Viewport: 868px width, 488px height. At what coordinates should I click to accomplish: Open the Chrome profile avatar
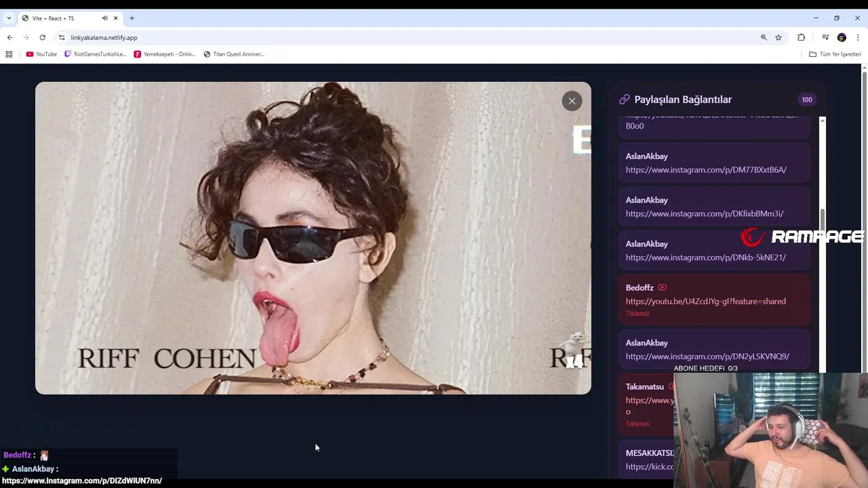point(842,37)
